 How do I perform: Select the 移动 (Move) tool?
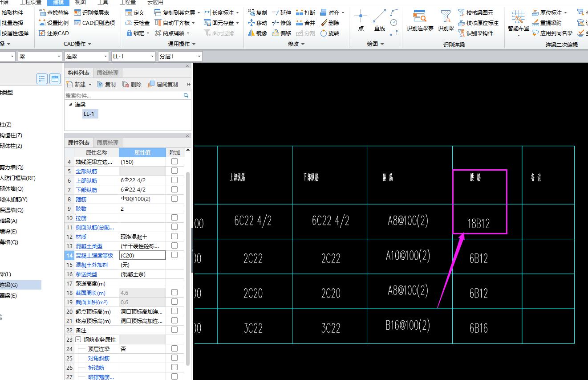[x=257, y=23]
